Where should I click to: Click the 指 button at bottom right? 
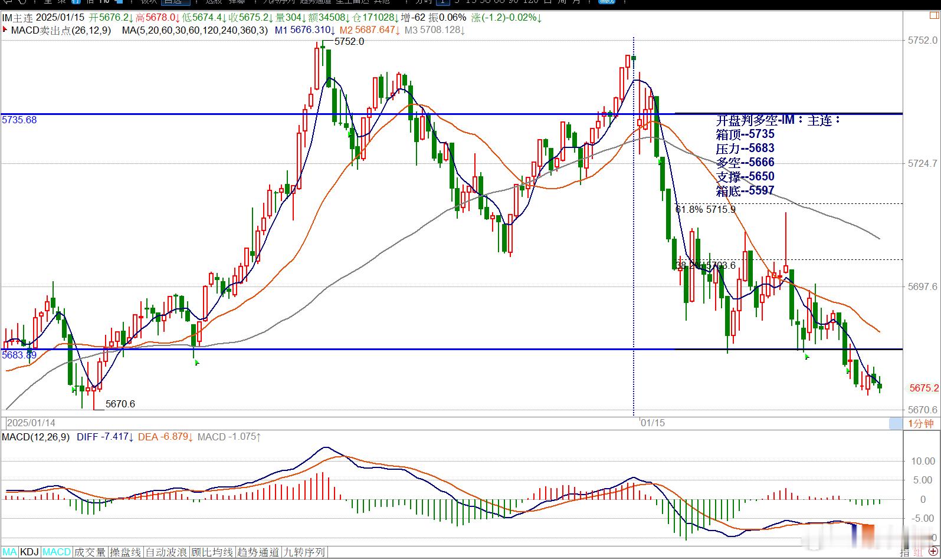click(904, 552)
